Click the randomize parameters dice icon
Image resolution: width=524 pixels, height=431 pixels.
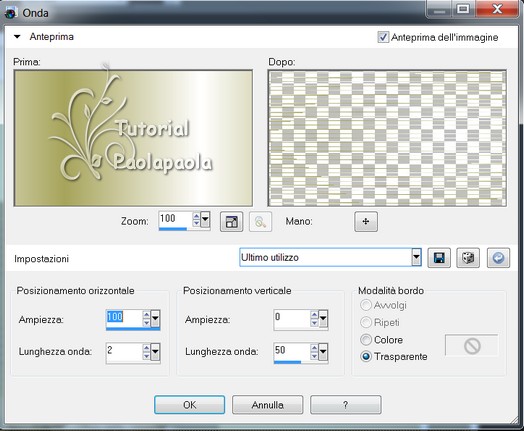[468, 258]
